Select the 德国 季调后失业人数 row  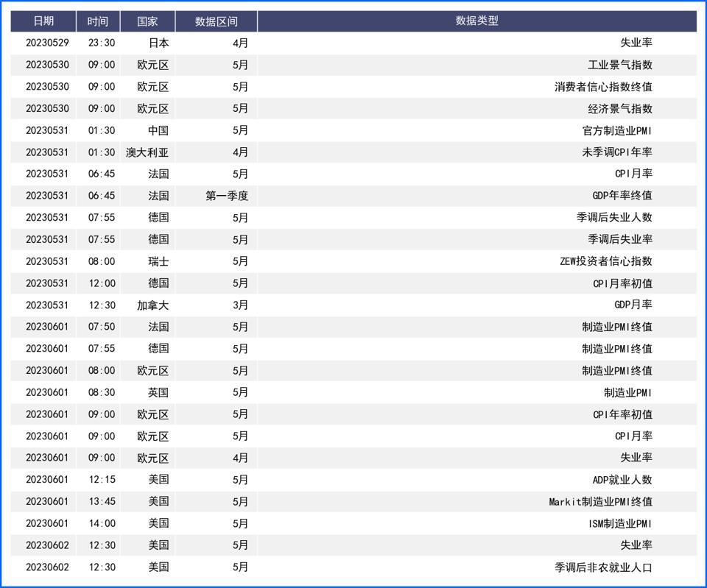click(x=353, y=217)
